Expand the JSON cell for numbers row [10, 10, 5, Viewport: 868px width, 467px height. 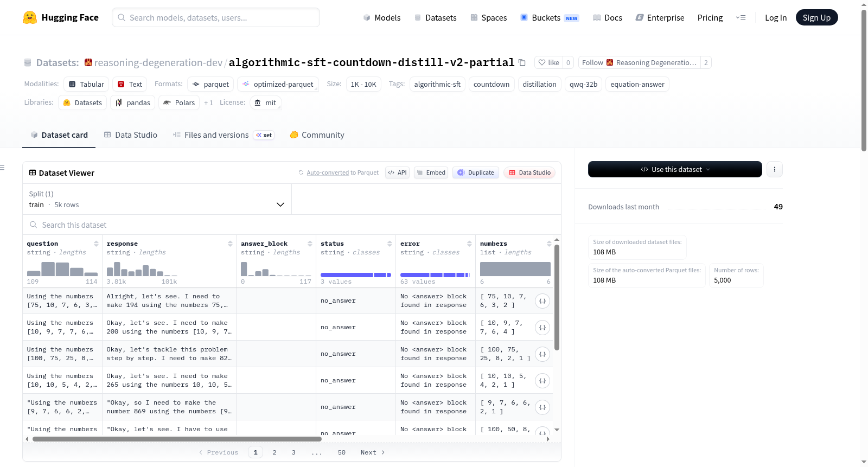pos(542,381)
